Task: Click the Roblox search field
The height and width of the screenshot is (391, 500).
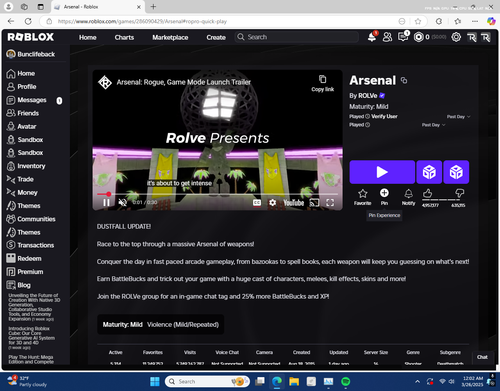Action: (x=297, y=37)
